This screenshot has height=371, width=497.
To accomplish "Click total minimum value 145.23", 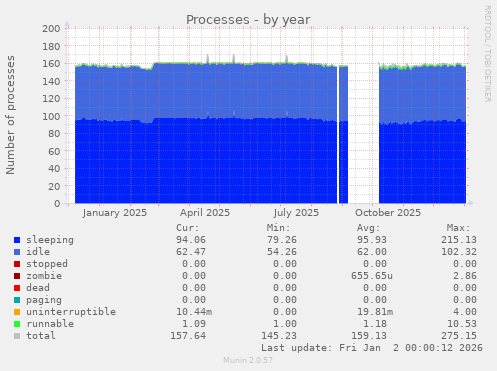I will (x=279, y=336).
